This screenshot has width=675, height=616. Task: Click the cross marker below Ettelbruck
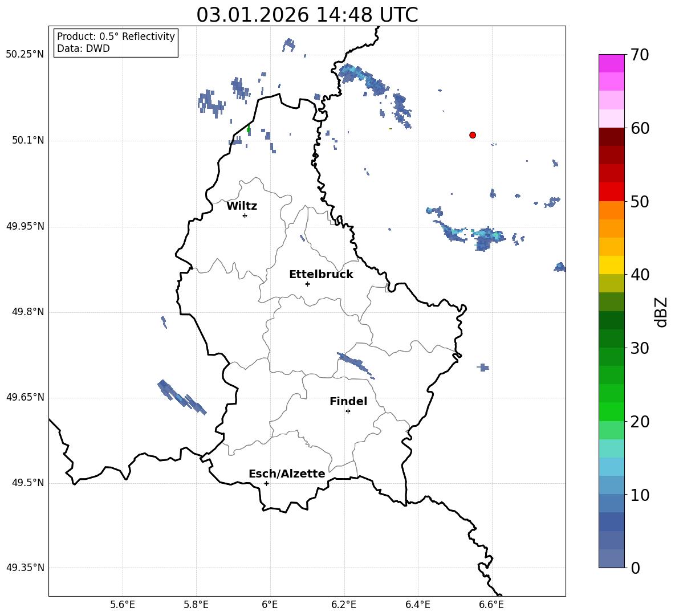307,284
